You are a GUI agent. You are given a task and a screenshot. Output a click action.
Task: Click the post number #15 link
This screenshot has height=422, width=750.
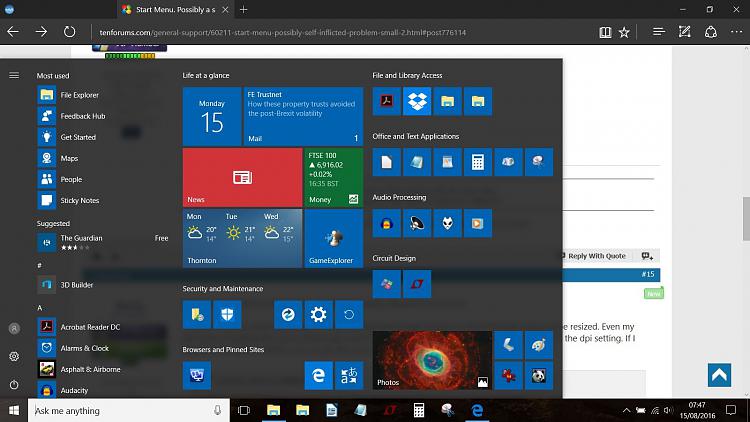click(x=648, y=274)
